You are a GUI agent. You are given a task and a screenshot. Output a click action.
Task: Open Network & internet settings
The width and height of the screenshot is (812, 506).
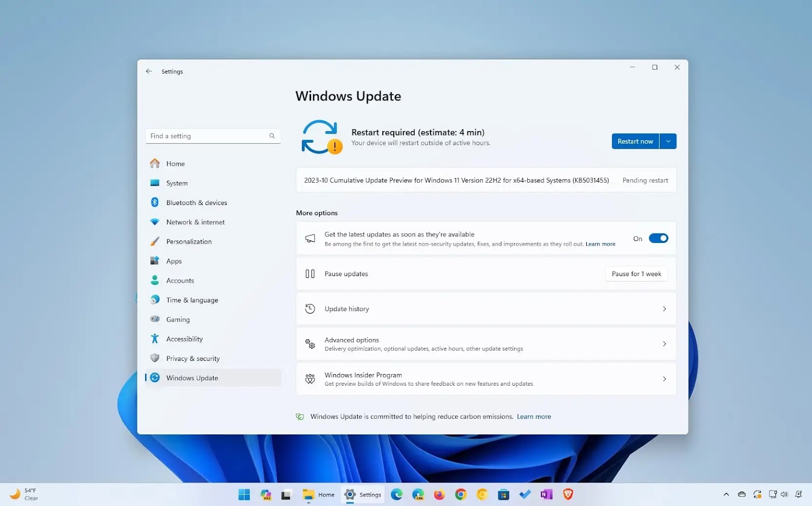tap(213, 222)
